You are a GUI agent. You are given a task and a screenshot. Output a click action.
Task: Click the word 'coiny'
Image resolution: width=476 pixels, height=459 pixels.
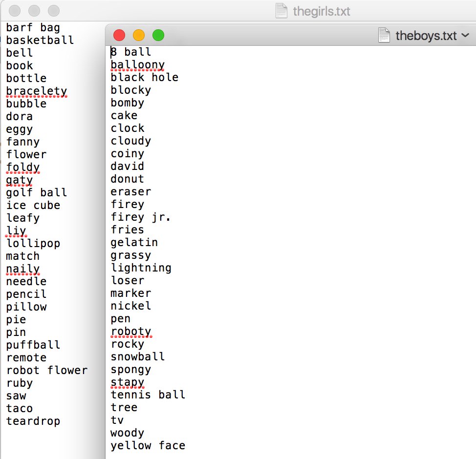coord(128,154)
